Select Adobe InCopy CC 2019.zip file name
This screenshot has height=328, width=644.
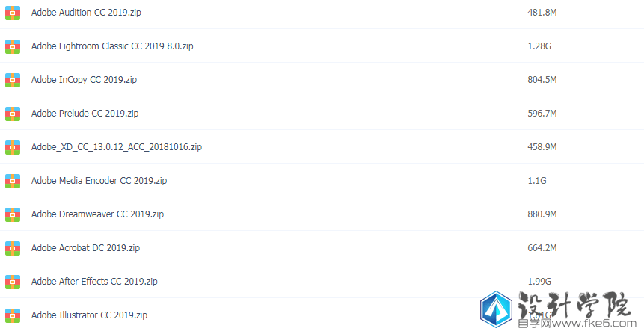pos(85,80)
